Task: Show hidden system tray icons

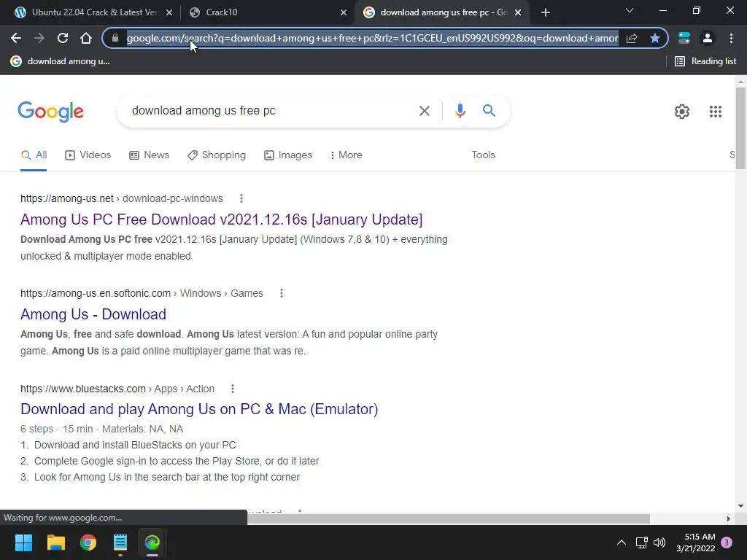Action: [622, 542]
